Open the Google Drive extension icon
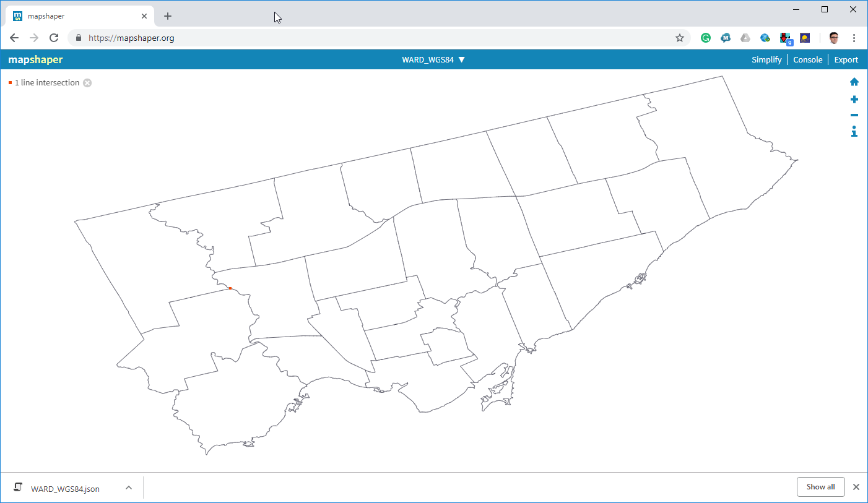868x503 pixels. (x=745, y=38)
